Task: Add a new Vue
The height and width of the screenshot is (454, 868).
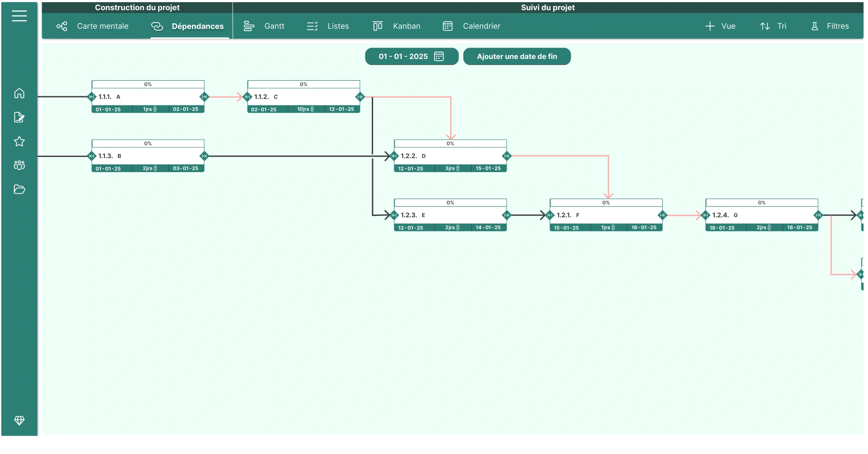Action: [720, 26]
